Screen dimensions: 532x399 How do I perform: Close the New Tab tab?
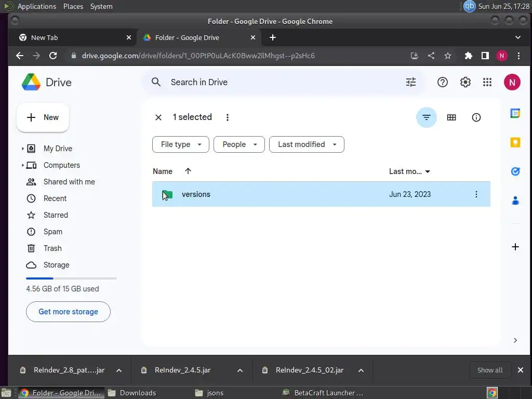pos(129,37)
